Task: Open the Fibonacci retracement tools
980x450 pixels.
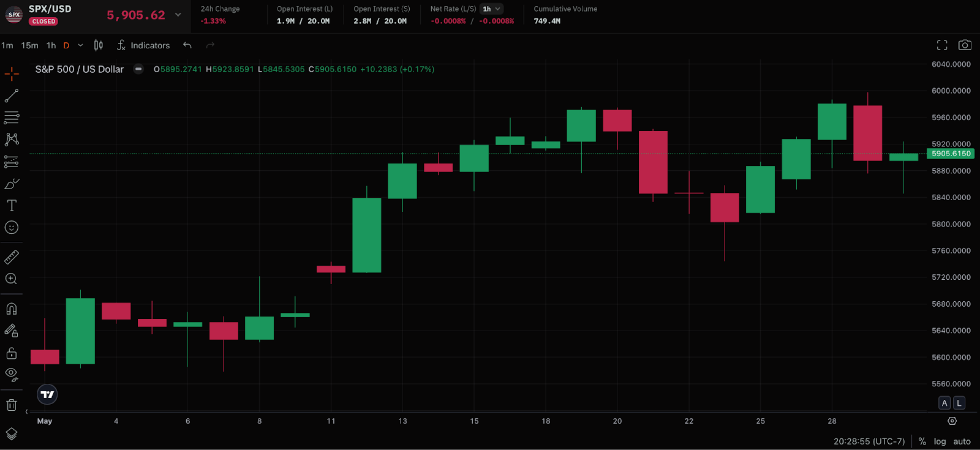Action: point(12,118)
